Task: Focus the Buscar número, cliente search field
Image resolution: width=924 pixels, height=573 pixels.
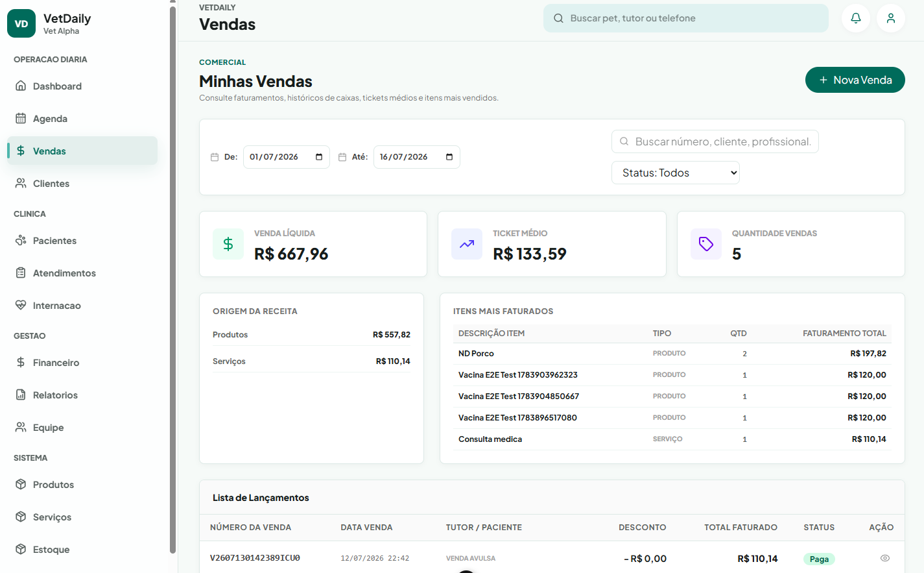Action: [x=715, y=141]
